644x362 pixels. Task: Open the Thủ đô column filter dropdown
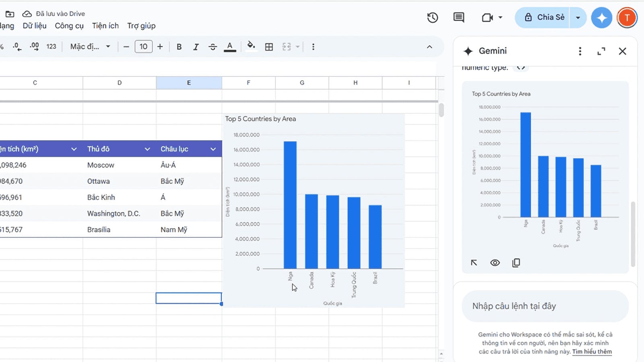(147, 149)
